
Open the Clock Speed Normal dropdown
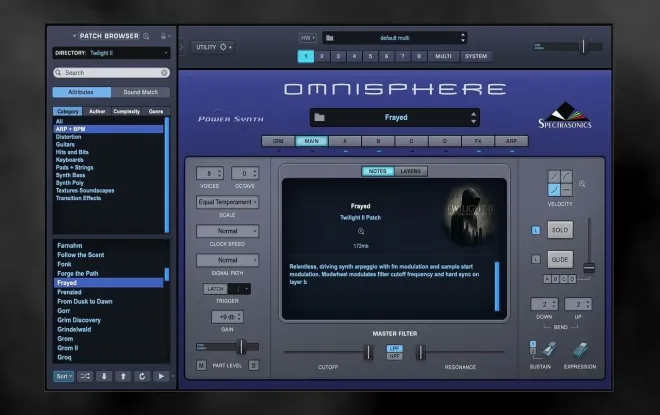227,231
